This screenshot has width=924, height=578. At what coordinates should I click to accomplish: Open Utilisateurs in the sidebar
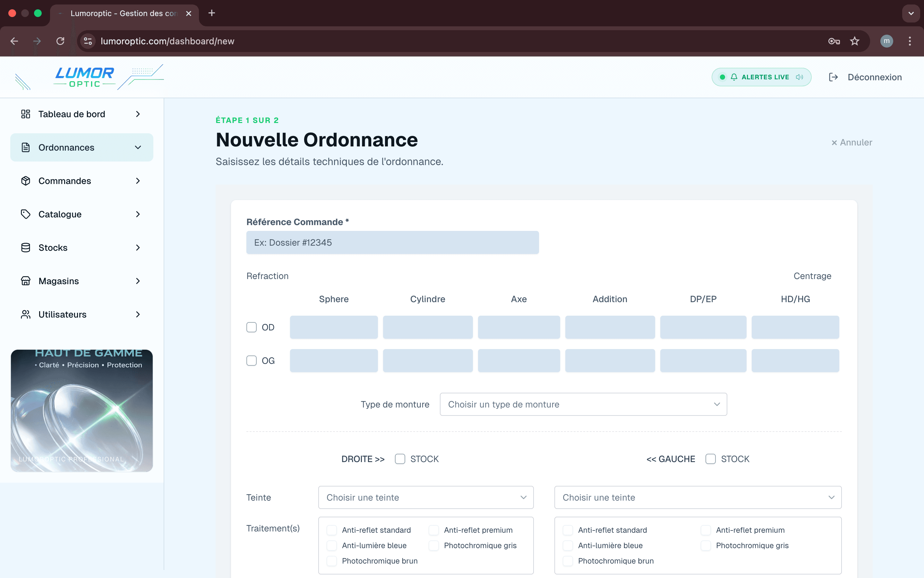(x=82, y=314)
